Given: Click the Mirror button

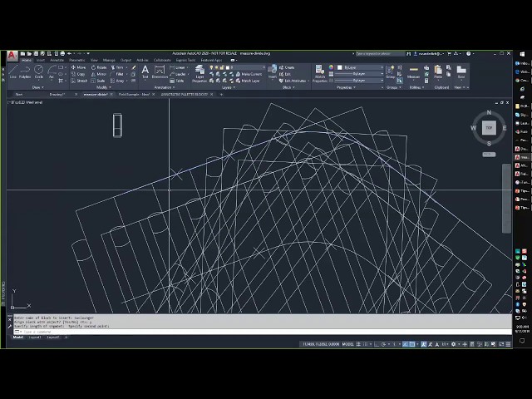Looking at the screenshot, I should click(99, 74).
